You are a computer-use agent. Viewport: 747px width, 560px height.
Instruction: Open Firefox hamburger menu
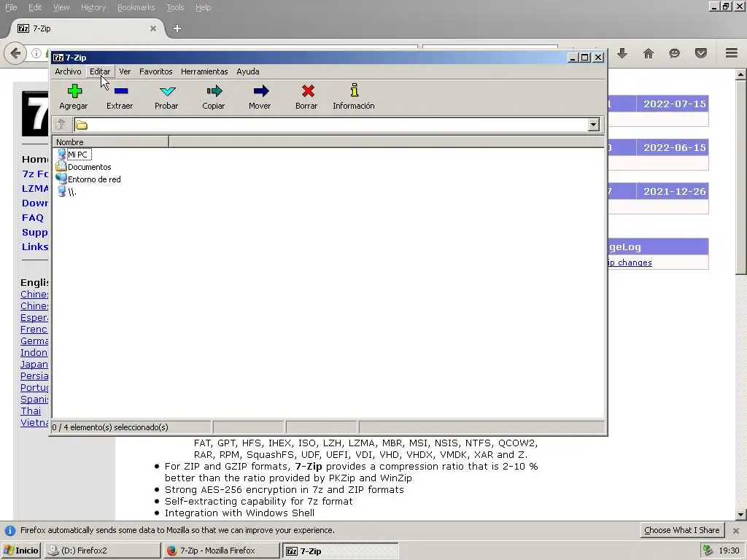coord(732,52)
